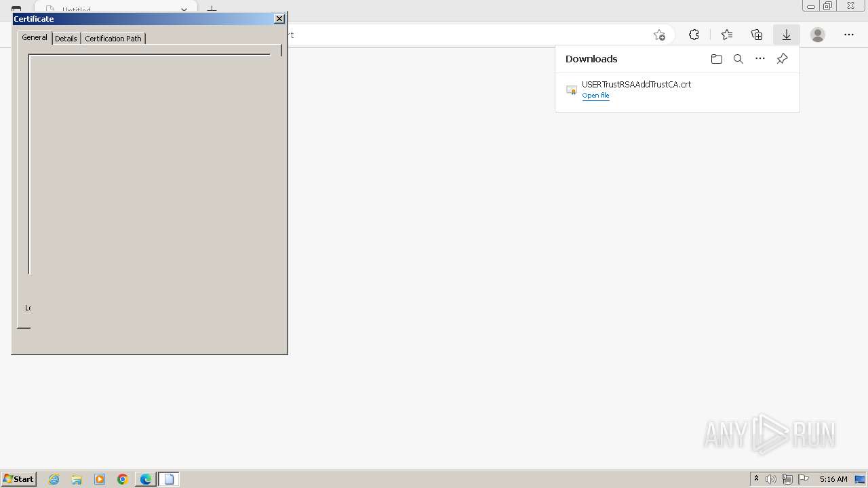Viewport: 868px width, 488px height.
Task: Click the 5:16 AM system clock
Action: pyautogui.click(x=833, y=479)
